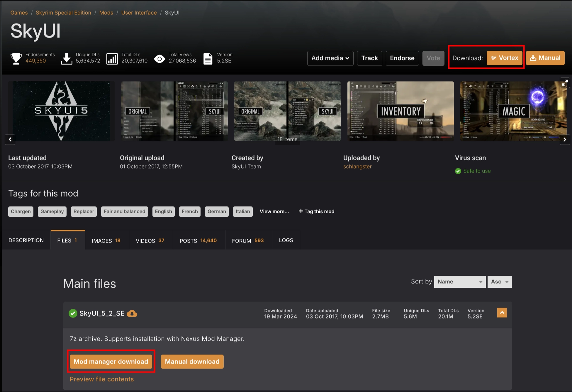
Task: Advance to the next gallery image
Action: pos(564,139)
